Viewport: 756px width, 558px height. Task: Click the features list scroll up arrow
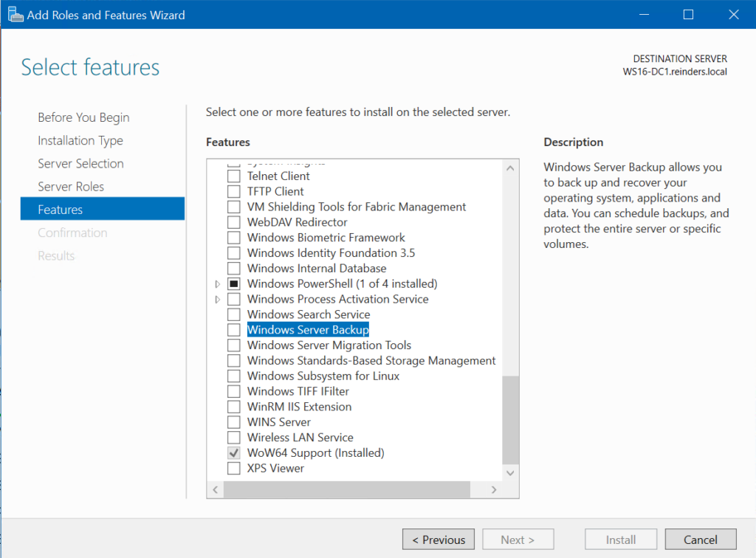click(510, 168)
